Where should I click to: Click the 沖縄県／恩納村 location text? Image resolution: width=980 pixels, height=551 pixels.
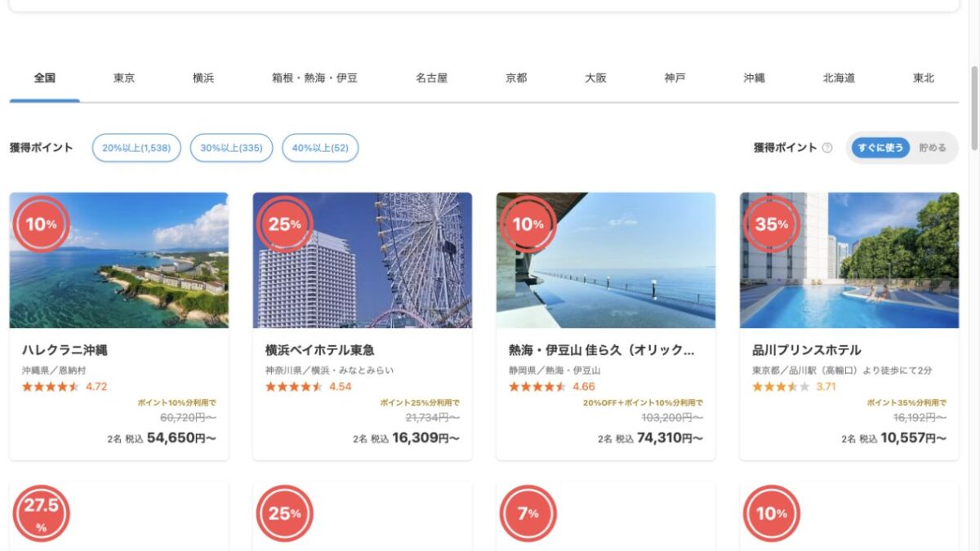point(55,371)
